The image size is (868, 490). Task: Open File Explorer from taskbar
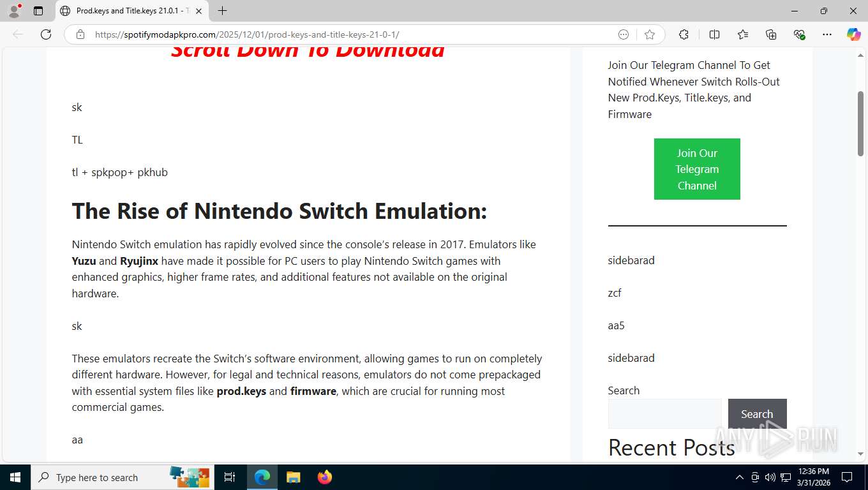[x=293, y=477]
